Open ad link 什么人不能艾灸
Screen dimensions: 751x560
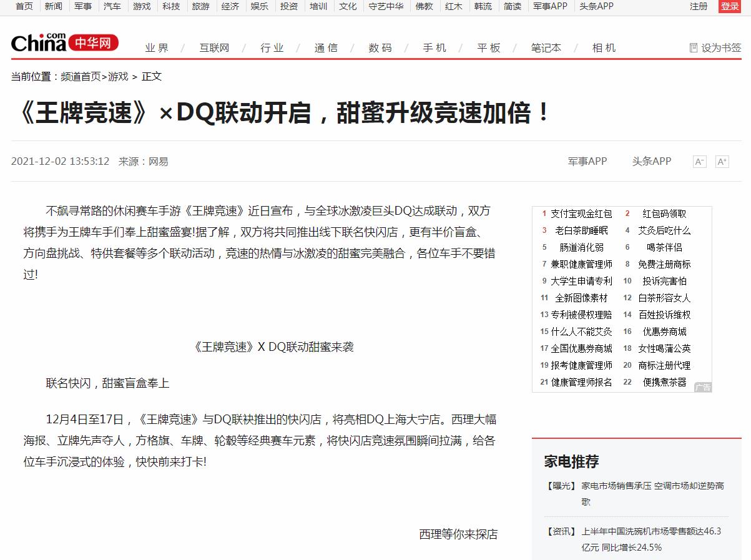581,332
